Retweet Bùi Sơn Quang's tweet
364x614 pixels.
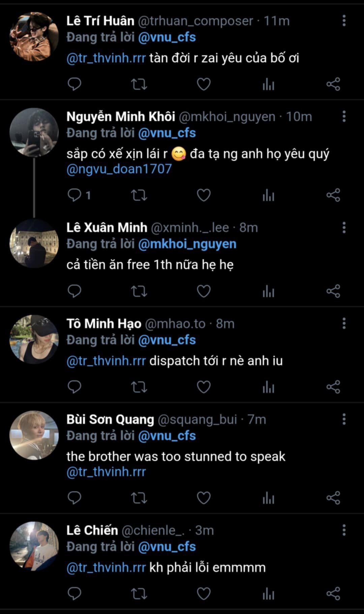click(x=139, y=498)
